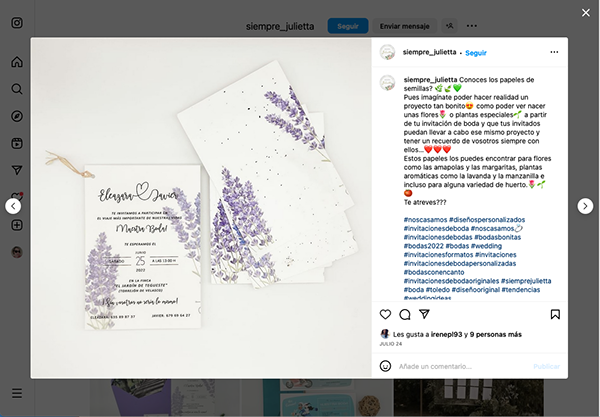Create new post with plus icon
Image resolution: width=600 pixels, height=417 pixels.
[17, 225]
